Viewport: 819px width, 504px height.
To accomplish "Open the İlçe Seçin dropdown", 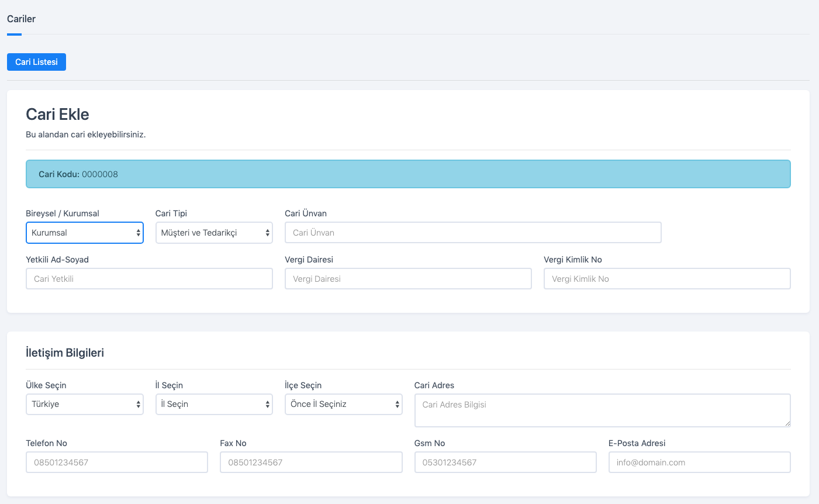I will pos(344,404).
